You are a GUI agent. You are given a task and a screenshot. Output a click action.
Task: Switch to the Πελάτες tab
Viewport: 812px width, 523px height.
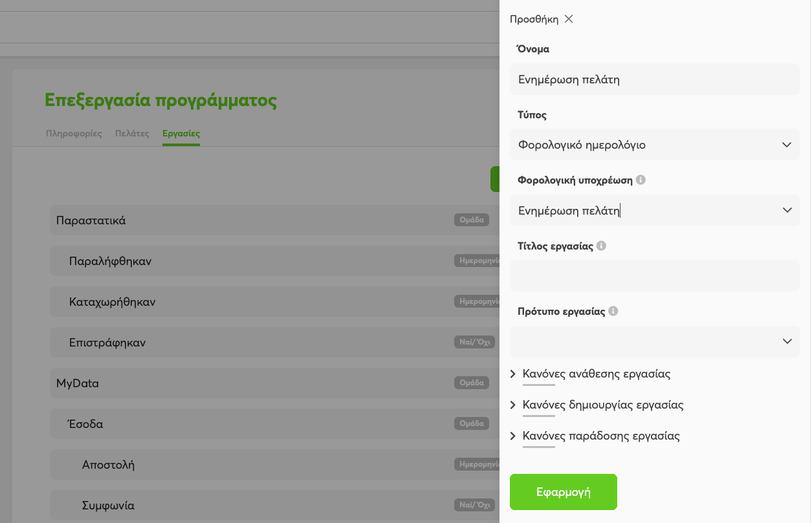pos(132,134)
